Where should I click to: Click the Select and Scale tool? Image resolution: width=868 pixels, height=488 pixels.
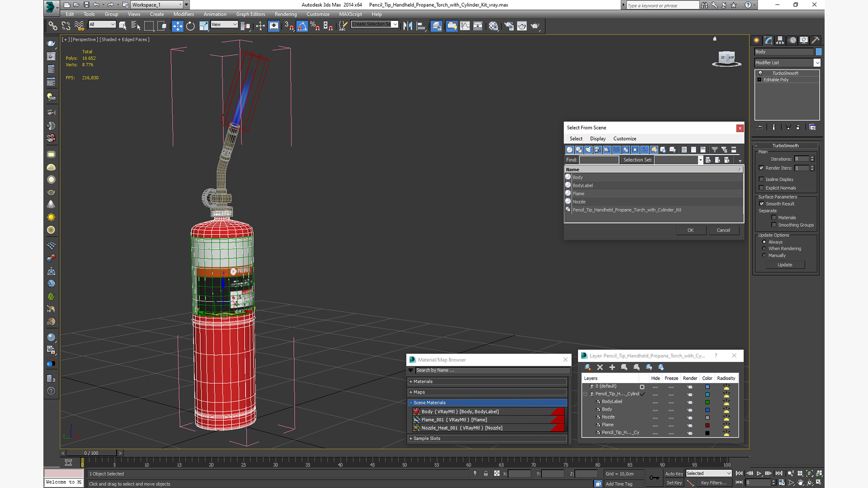203,26
